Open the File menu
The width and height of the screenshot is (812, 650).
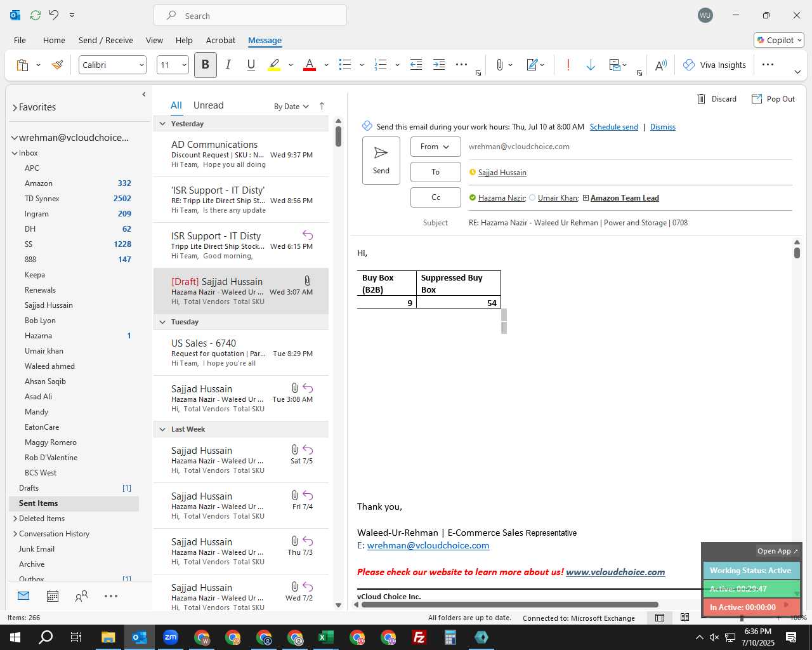pos(20,40)
